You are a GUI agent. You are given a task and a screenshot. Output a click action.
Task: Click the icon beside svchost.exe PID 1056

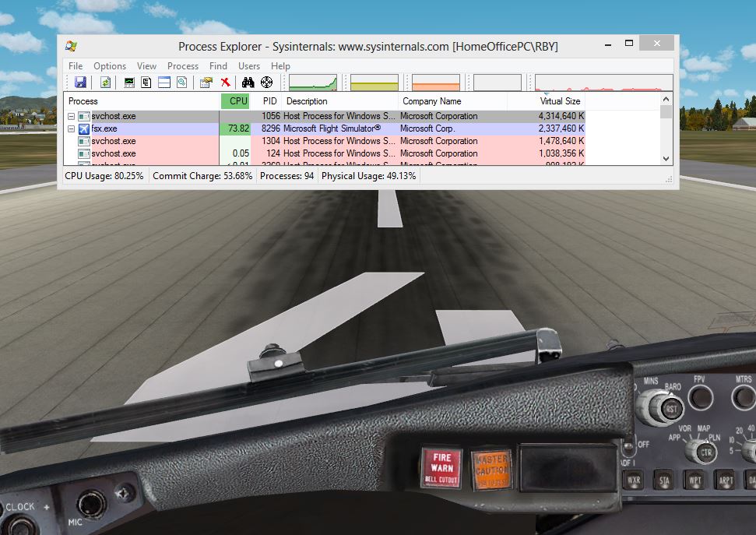(84, 116)
